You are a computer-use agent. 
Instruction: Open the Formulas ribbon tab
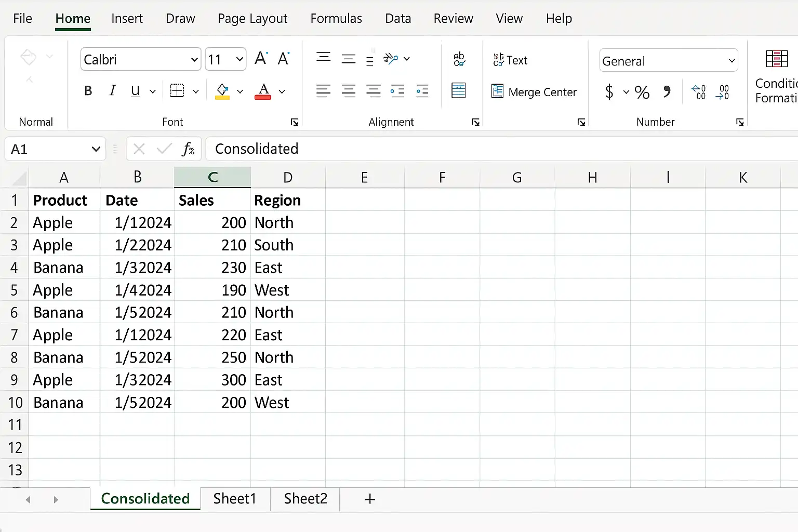[x=336, y=19]
